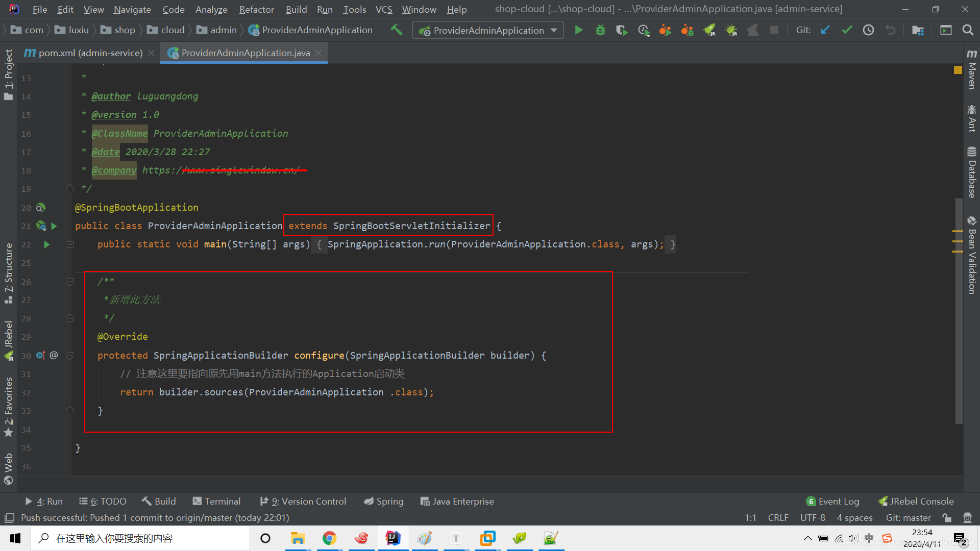Toggle the 2: Favorites side panel
This screenshot has height=551, width=980.
pyautogui.click(x=8, y=407)
